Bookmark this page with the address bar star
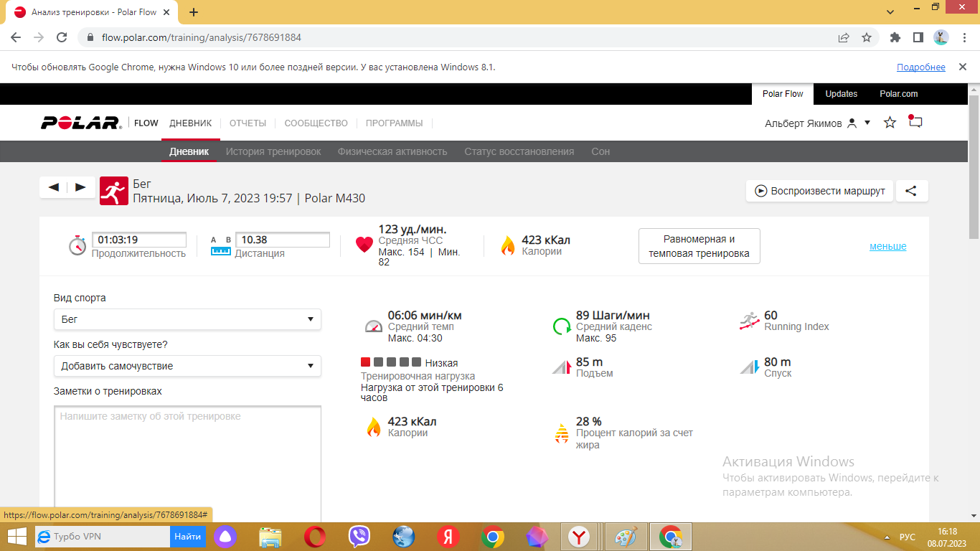Viewport: 980px width, 551px height. [867, 37]
